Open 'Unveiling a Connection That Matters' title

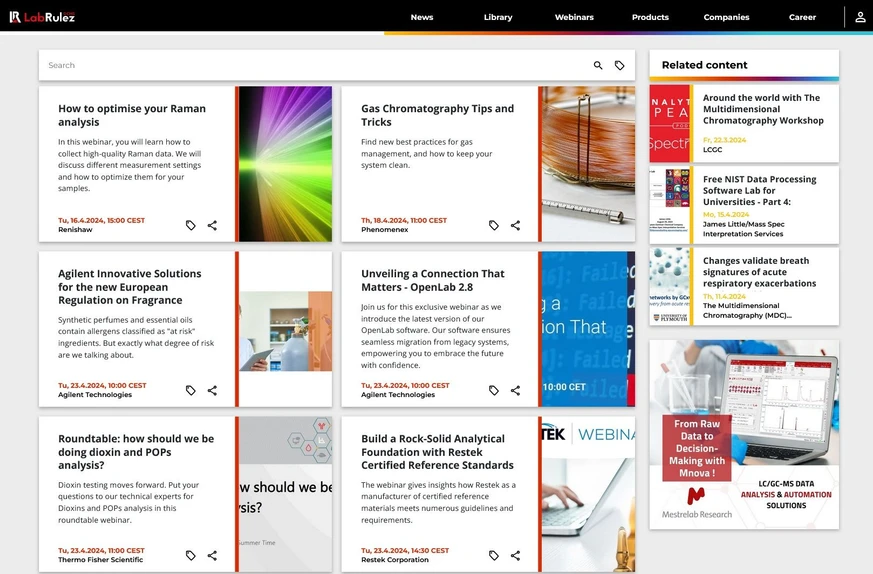(433, 280)
